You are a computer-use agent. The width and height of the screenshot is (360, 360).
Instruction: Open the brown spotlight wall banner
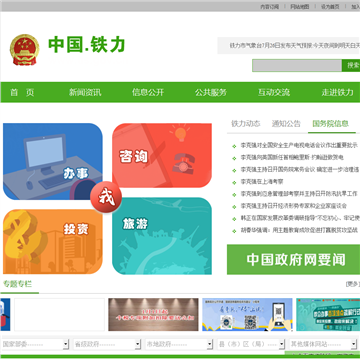tap(153, 315)
